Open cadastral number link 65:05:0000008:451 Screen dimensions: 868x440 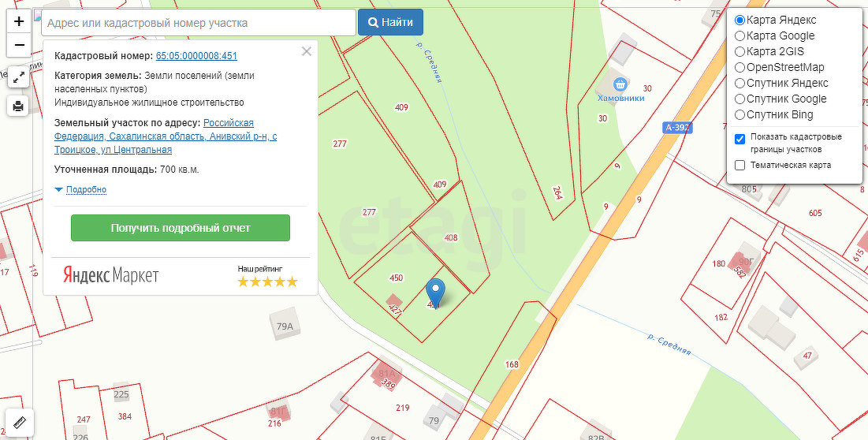tap(196, 56)
